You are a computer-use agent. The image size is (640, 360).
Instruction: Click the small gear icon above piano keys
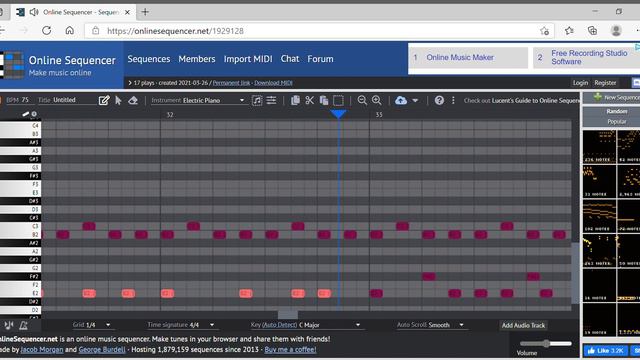34,114
